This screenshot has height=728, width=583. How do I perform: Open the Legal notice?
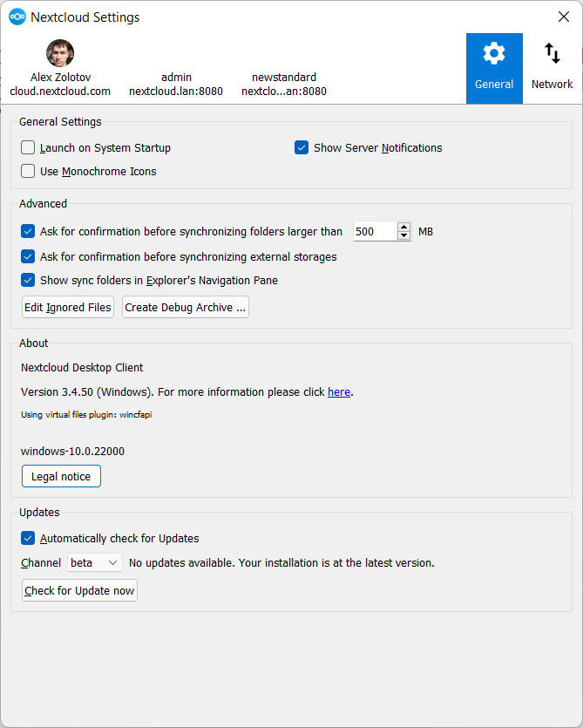click(61, 476)
